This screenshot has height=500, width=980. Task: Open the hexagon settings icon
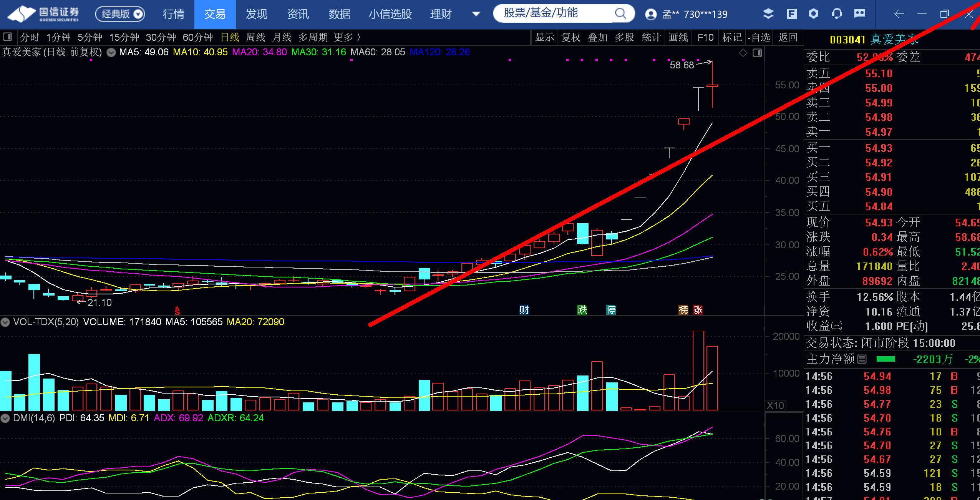point(814,14)
